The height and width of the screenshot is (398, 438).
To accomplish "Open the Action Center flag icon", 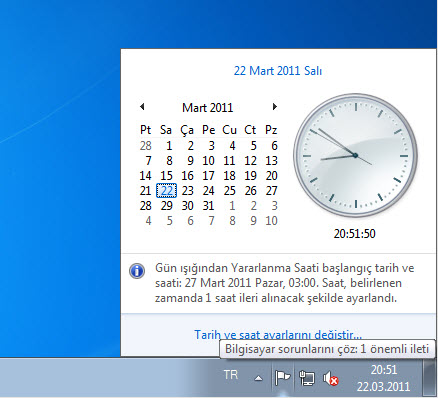I will pyautogui.click(x=282, y=378).
